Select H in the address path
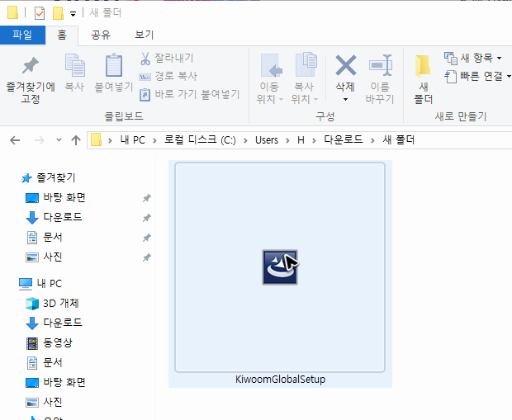Image resolution: width=512 pixels, height=420 pixels. 301,140
